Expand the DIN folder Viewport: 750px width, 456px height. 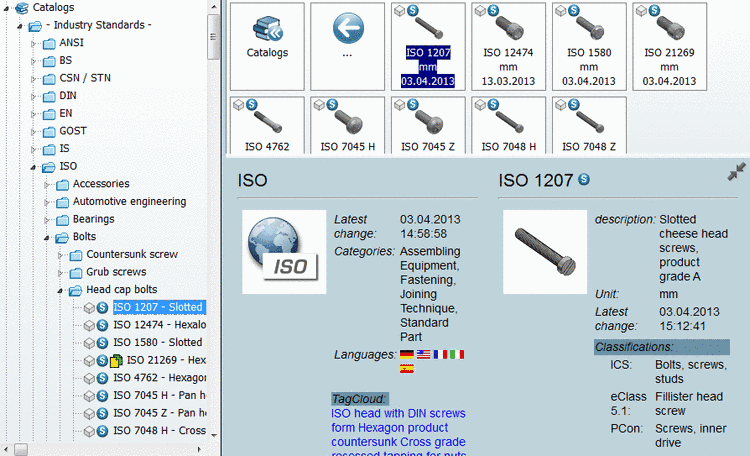click(x=33, y=97)
